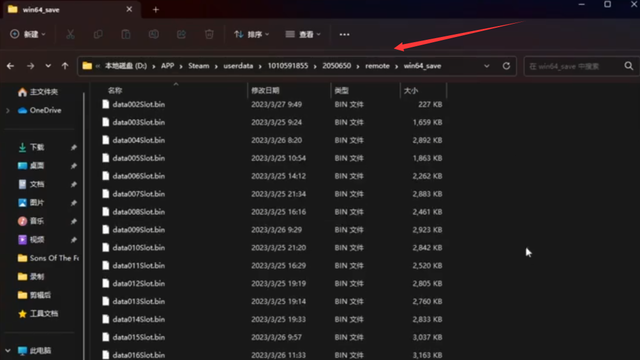
Task: Open Pictures quick access folder
Action: (31, 203)
